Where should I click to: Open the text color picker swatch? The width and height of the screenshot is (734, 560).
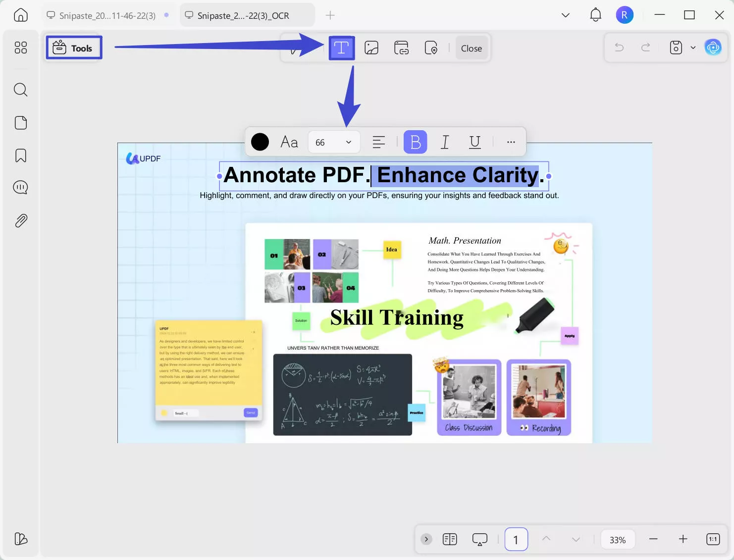pos(260,142)
